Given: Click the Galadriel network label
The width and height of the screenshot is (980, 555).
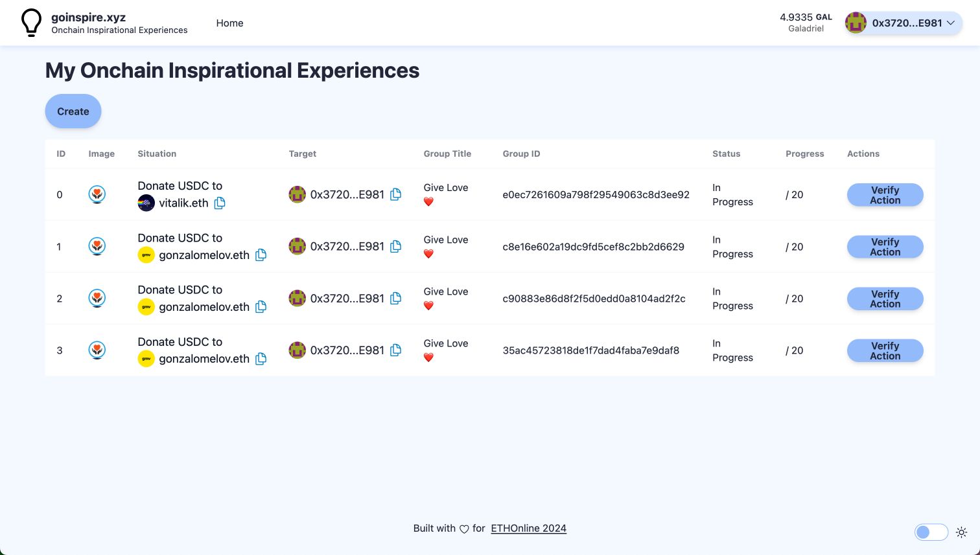Looking at the screenshot, I should click(806, 28).
